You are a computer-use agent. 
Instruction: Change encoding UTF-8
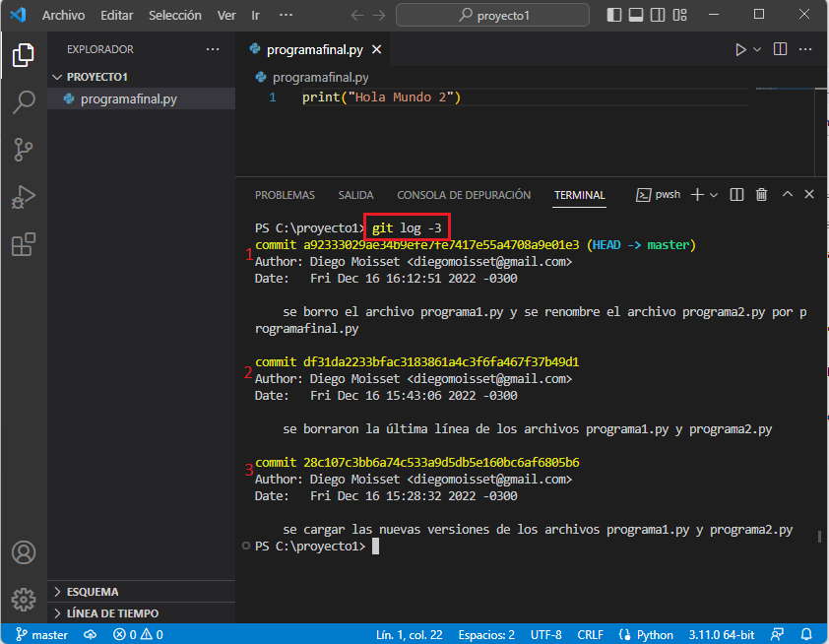[x=545, y=634]
